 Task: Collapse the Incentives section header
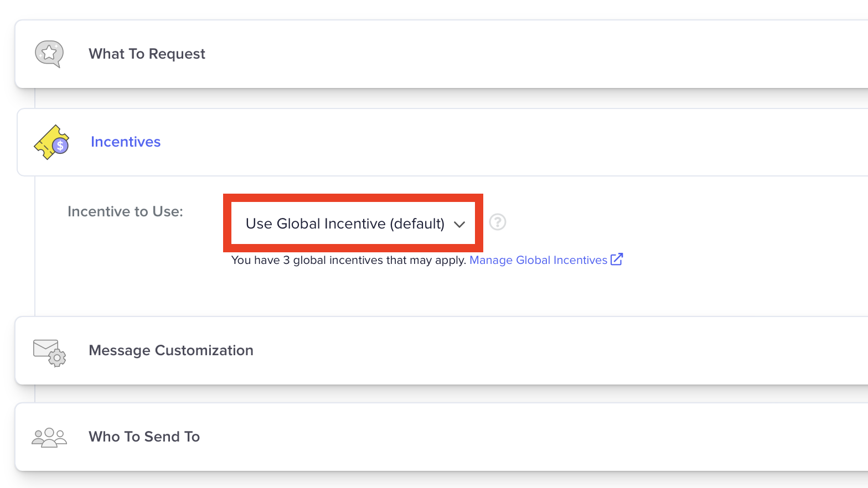click(443, 142)
